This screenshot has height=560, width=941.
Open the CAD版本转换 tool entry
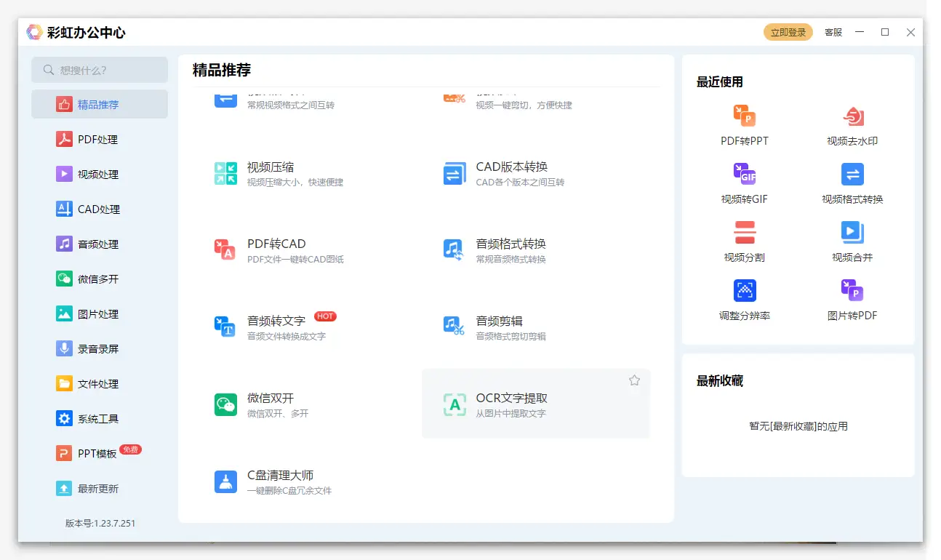pos(511,167)
